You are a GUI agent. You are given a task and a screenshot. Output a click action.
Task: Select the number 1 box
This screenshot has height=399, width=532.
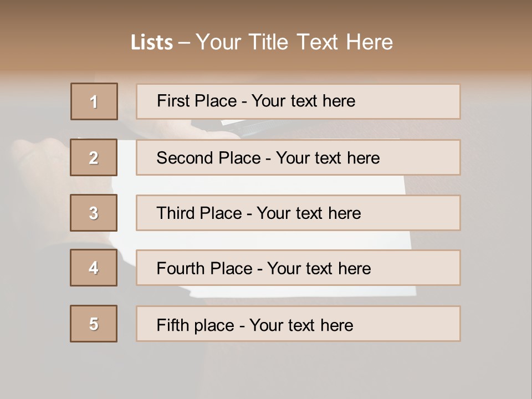click(94, 101)
